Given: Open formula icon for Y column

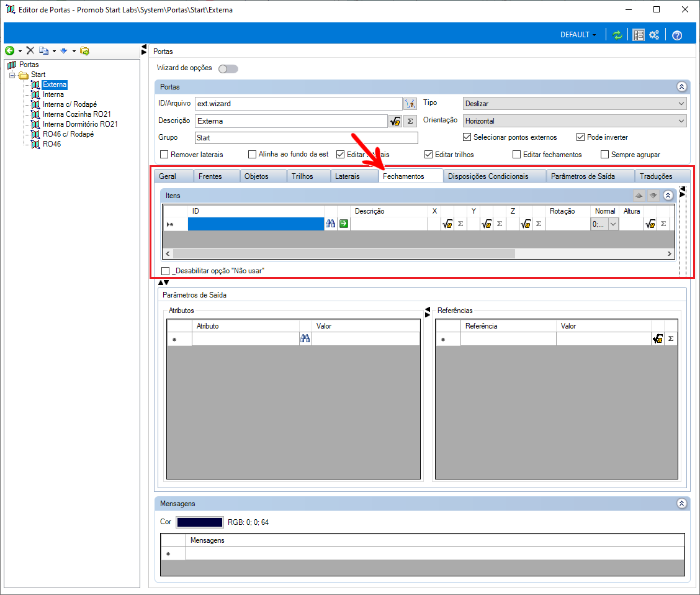Looking at the screenshot, I should 487,224.
